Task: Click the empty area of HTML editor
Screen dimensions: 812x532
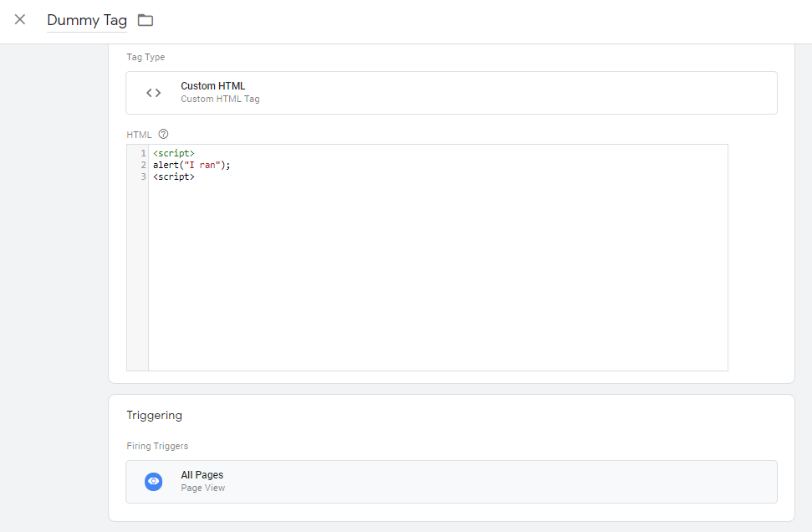Action: [x=435, y=276]
